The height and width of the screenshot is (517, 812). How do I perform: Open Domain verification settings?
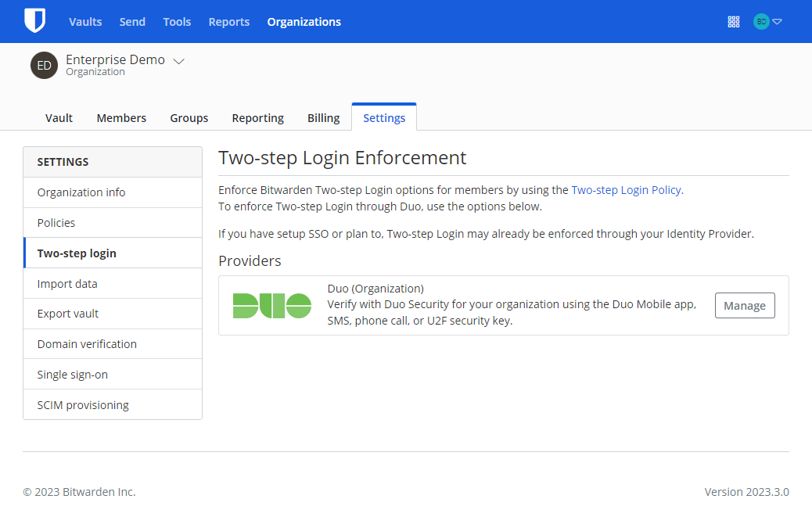click(x=87, y=343)
